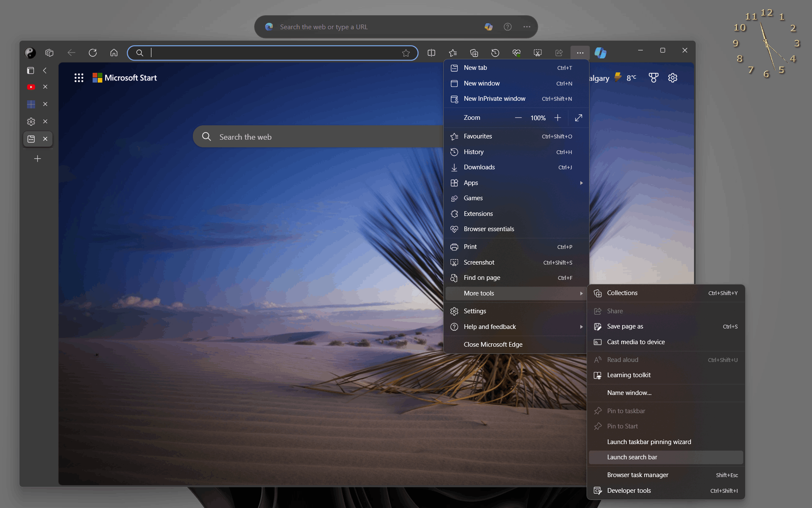Click the rewards trophy icon
This screenshot has width=812, height=508.
(653, 78)
